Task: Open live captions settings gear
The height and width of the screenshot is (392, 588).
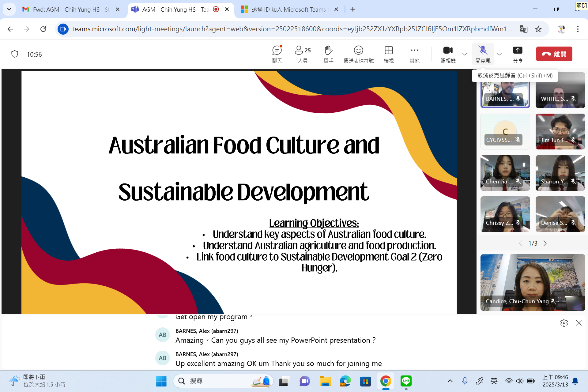Action: 564,323
